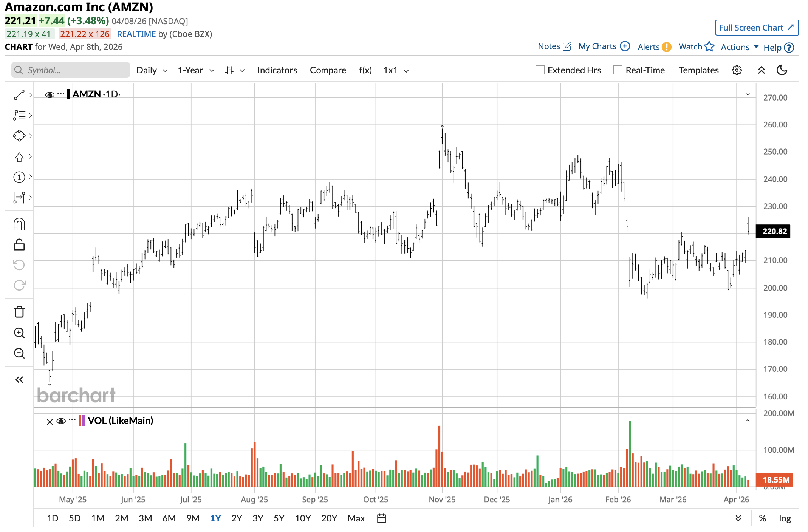Select the 6M time range tab

169,518
